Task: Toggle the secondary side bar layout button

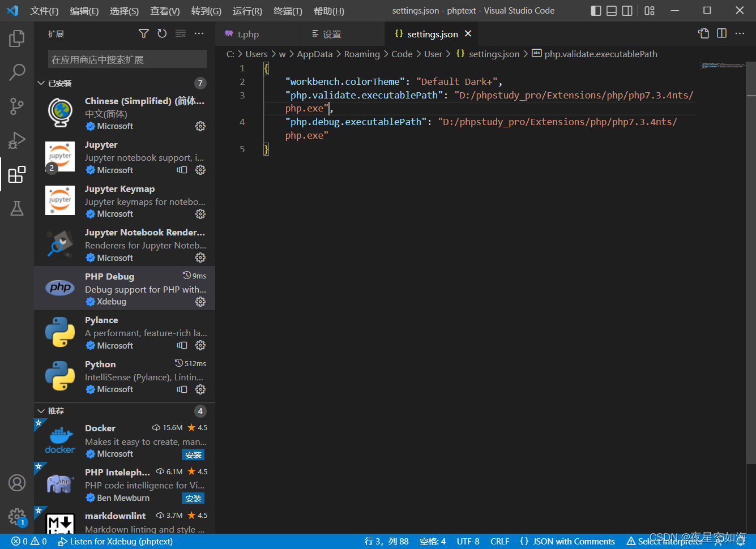Action: (627, 11)
